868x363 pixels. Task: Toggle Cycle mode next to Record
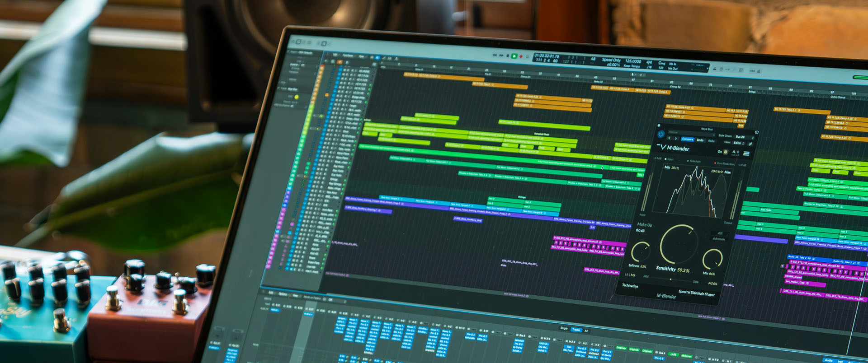527,56
